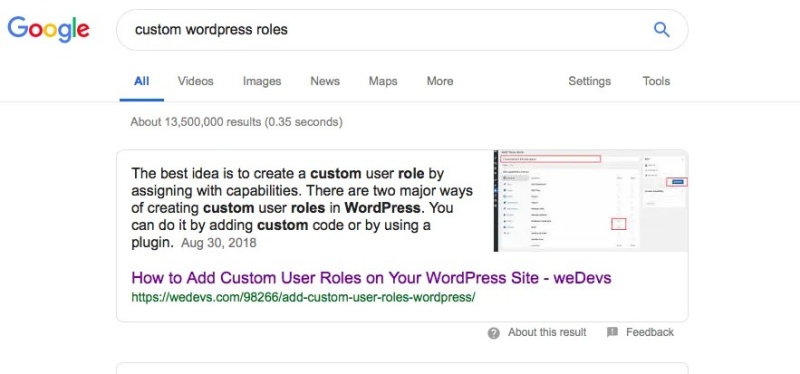Select the All results tab
The height and width of the screenshot is (374, 800).
pyautogui.click(x=142, y=81)
